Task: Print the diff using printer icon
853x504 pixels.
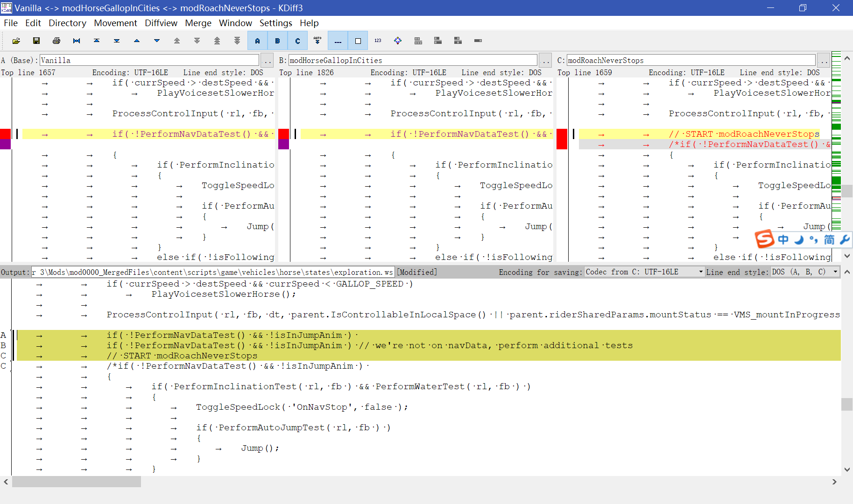Action: (x=56, y=41)
